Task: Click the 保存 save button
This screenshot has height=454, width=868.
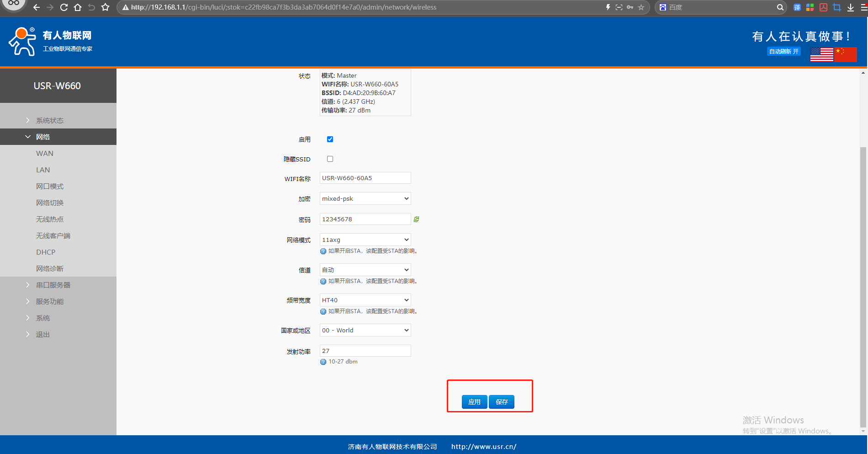Action: (502, 402)
